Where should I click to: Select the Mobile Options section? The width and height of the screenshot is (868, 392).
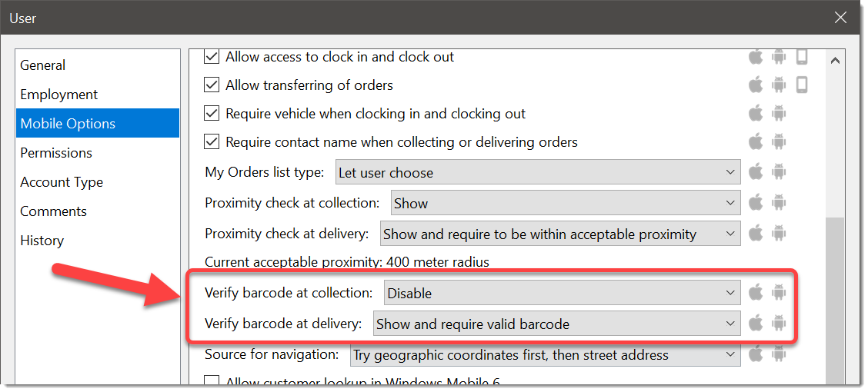click(x=98, y=123)
